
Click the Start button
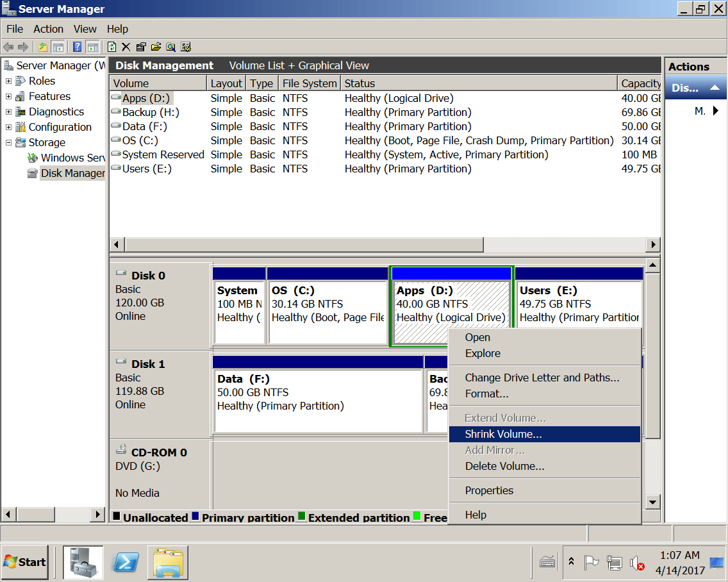coord(25,562)
